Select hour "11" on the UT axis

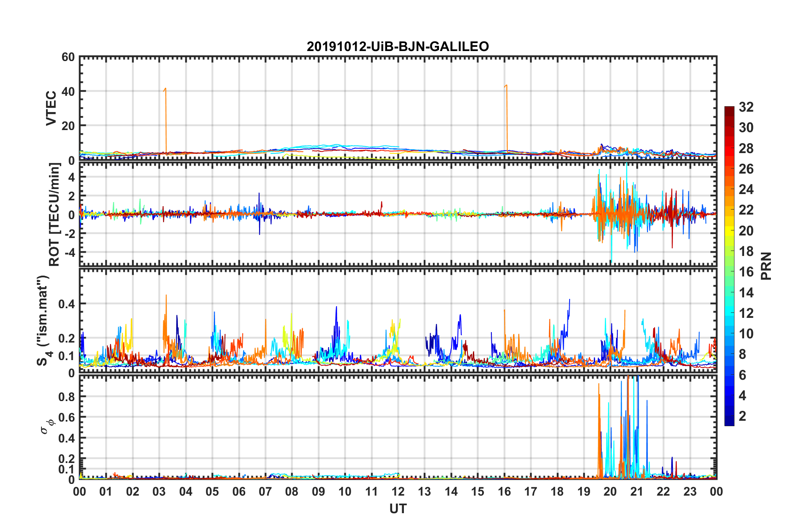(x=372, y=491)
